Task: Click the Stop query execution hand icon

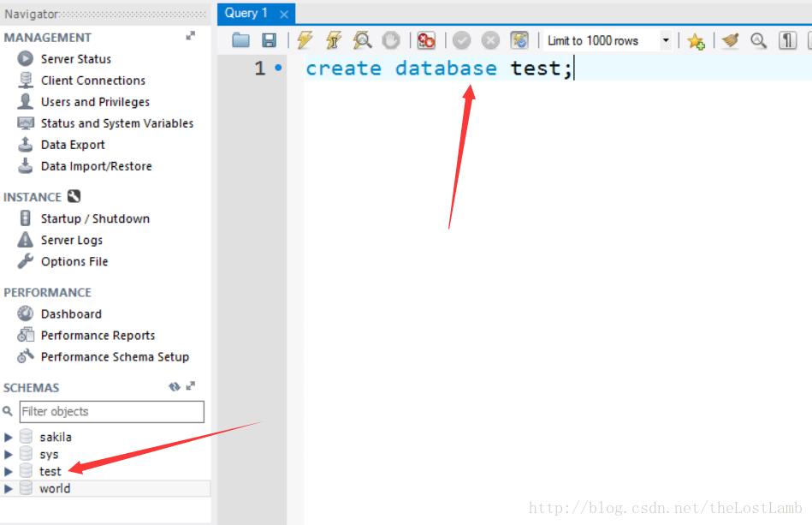Action: tap(391, 39)
